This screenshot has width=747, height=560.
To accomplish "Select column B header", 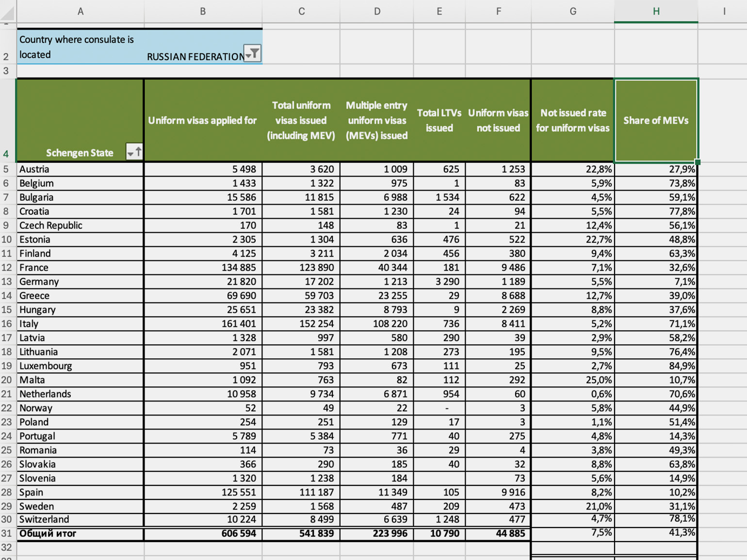I will pyautogui.click(x=203, y=11).
